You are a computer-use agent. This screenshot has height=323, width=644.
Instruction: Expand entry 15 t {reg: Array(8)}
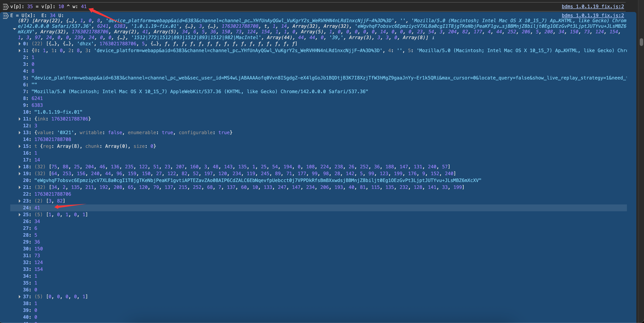tap(19, 146)
